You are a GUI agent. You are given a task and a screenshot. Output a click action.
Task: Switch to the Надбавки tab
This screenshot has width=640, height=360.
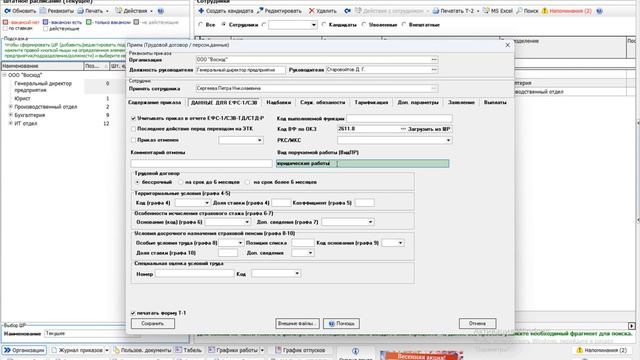[279, 102]
